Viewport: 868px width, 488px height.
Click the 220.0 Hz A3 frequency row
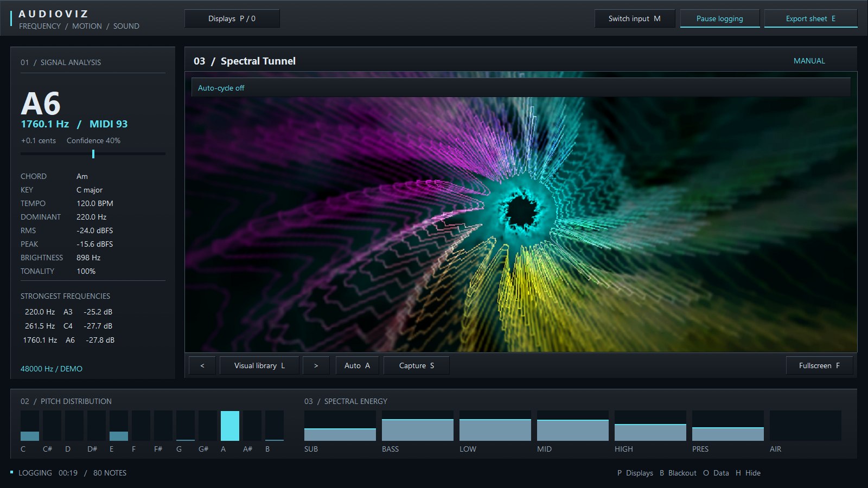click(x=68, y=312)
